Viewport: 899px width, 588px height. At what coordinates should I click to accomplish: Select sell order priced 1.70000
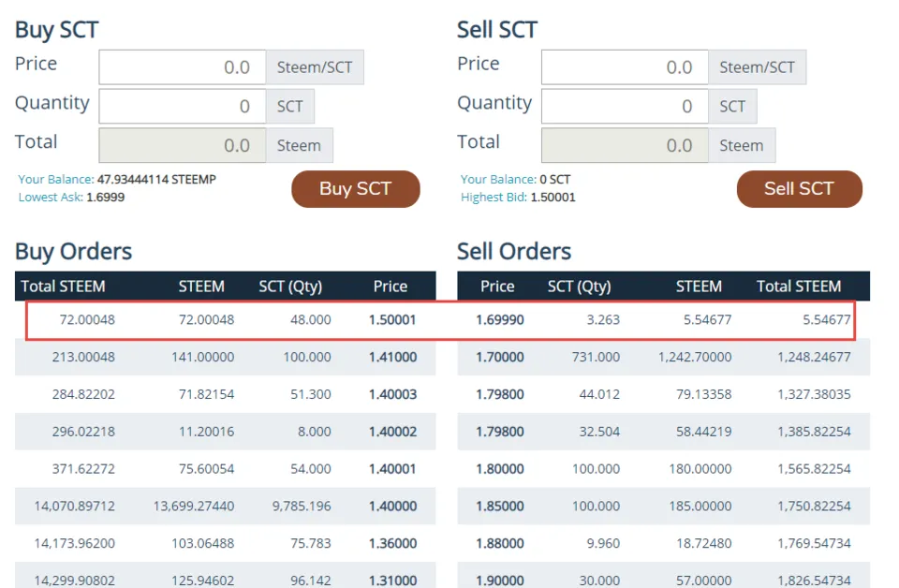[663, 357]
